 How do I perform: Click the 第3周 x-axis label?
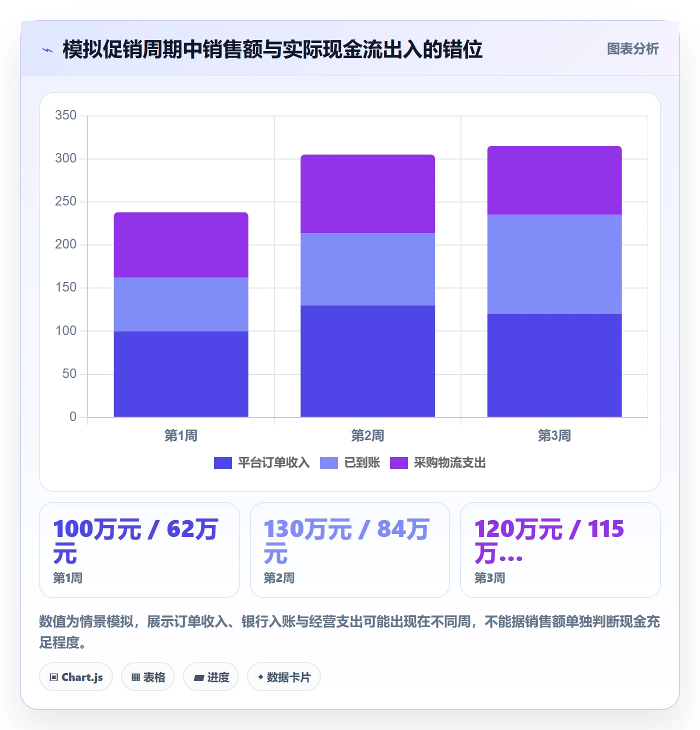click(554, 436)
